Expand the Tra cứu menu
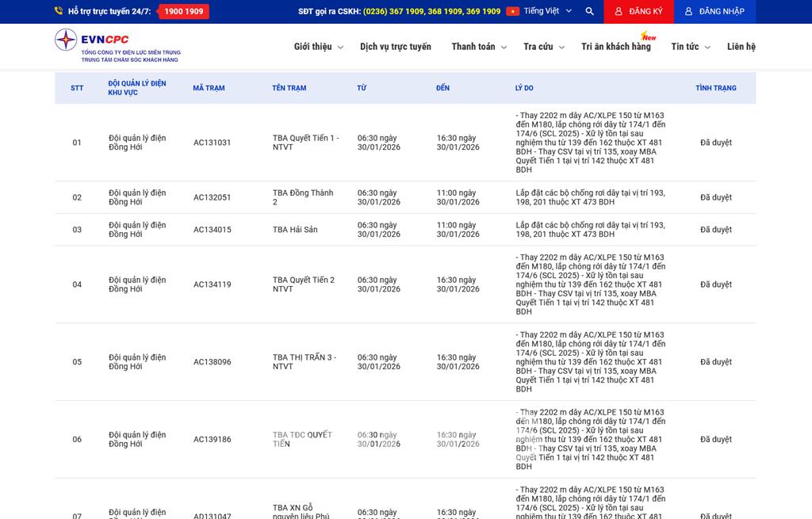This screenshot has width=812, height=519. [543, 47]
